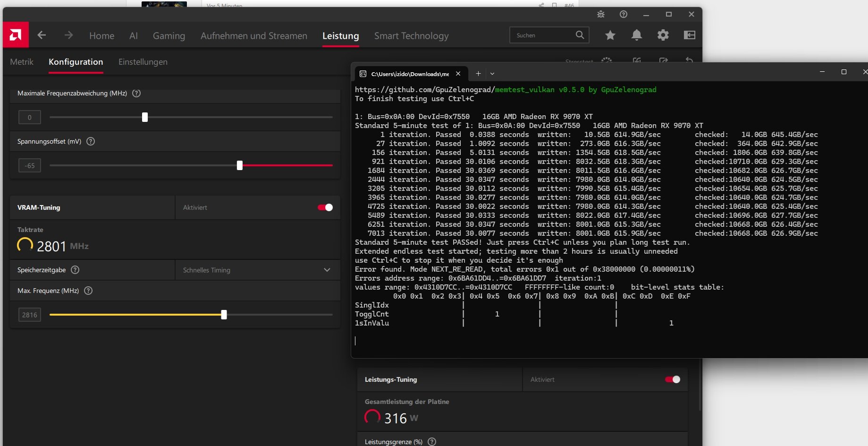Open help with the title bar question icon
Viewport: 868px width, 446px height.
pos(624,14)
